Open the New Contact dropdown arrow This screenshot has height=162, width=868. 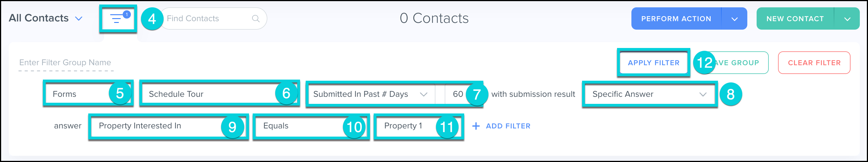(x=847, y=19)
